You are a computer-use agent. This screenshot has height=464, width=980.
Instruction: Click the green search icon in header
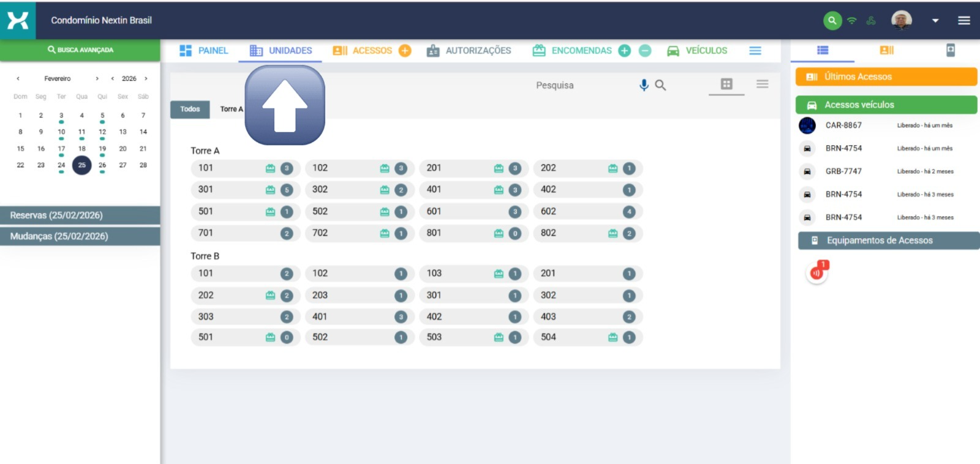(832, 21)
